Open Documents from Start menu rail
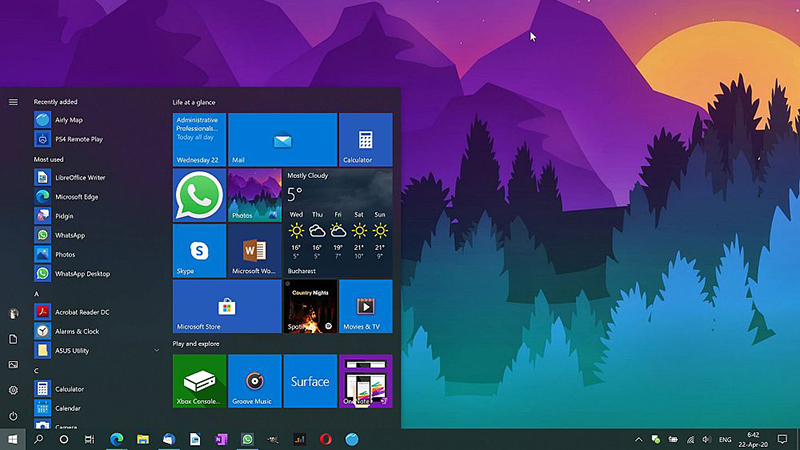800x450 pixels. (x=13, y=339)
